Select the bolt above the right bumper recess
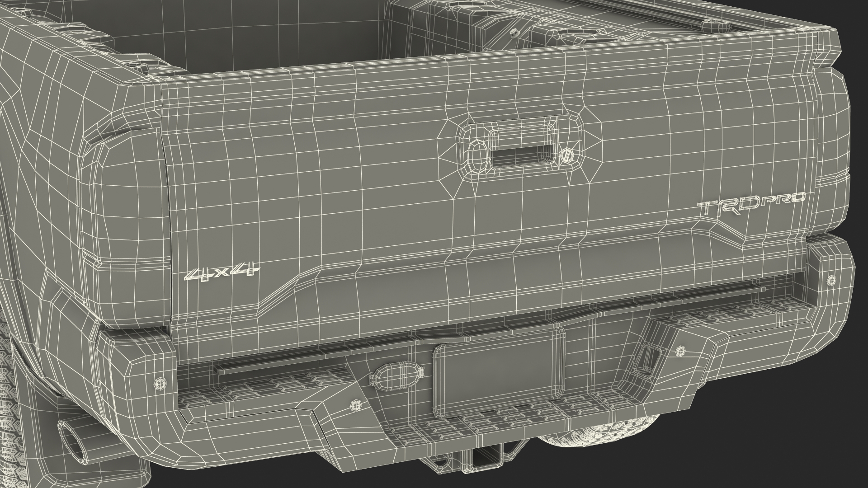The height and width of the screenshot is (488, 868). point(680,351)
